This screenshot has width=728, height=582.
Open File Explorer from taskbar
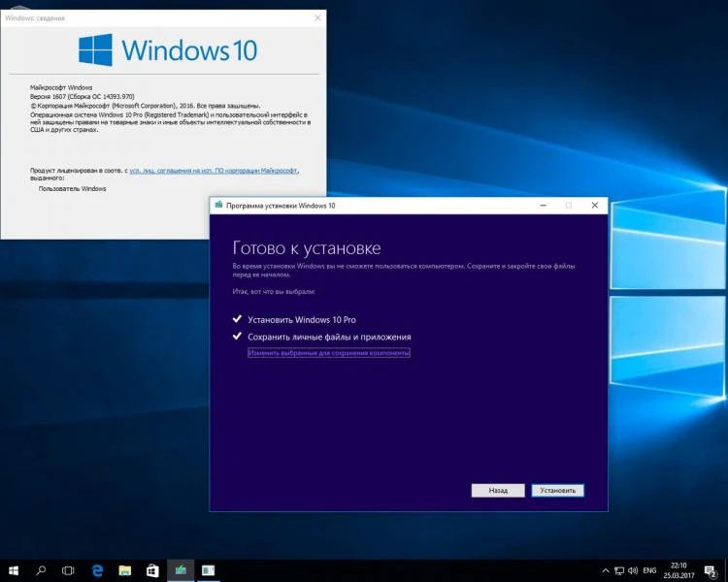[x=124, y=570]
